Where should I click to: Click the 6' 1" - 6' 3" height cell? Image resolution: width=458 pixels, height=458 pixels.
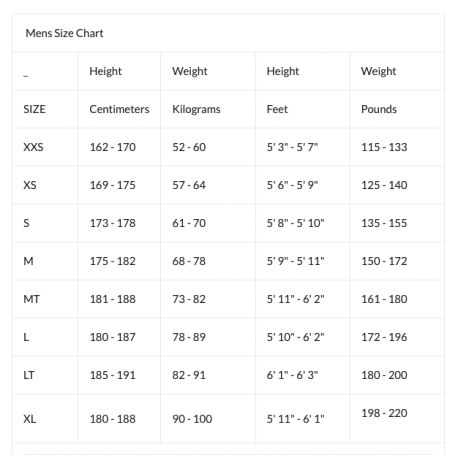tap(292, 375)
